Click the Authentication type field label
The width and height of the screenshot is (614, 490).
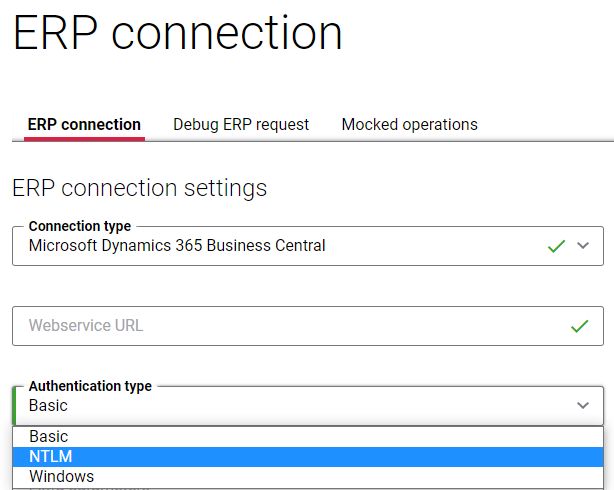pos(90,386)
